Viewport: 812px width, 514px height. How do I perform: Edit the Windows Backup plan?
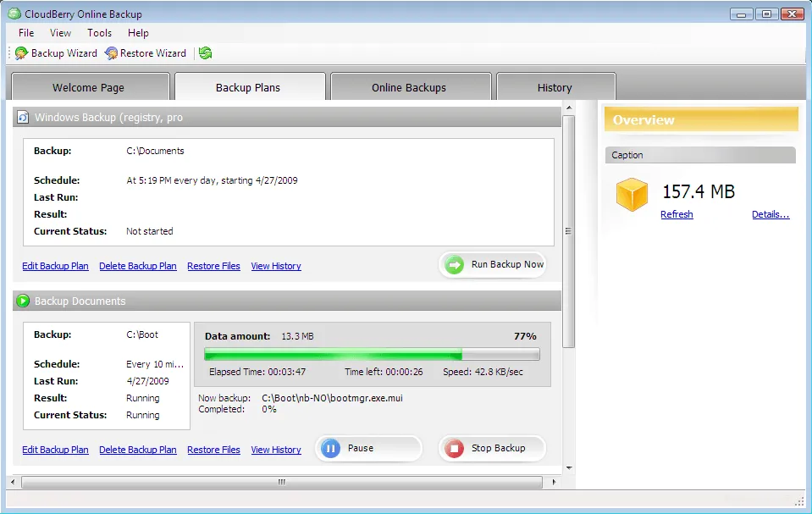(55, 265)
